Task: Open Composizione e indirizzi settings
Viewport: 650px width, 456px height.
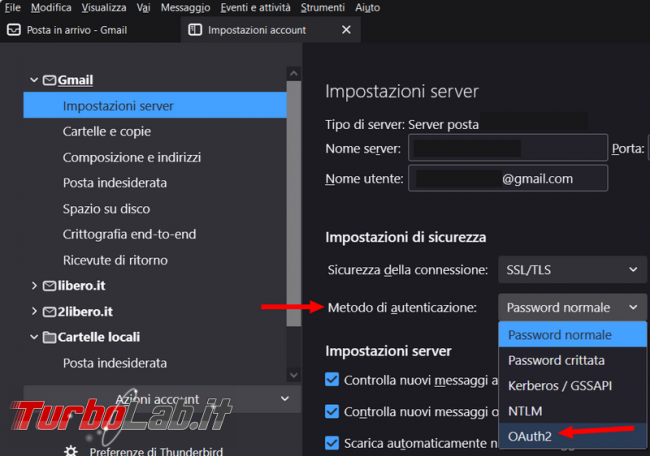Action: pyautogui.click(x=132, y=157)
